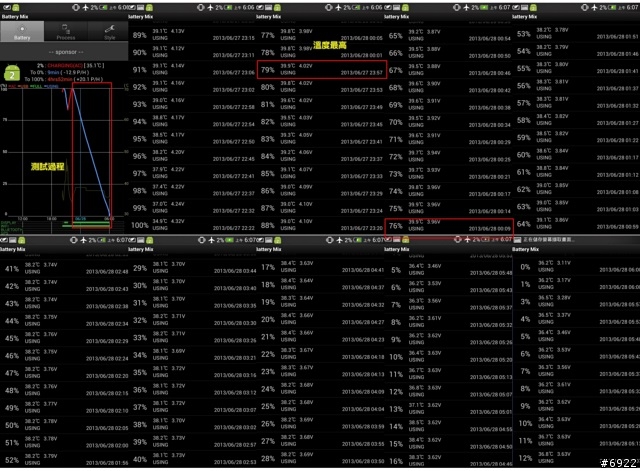The height and width of the screenshot is (471, 640).
Task: Select the 14% row at 04:55
Action: [x=448, y=426]
